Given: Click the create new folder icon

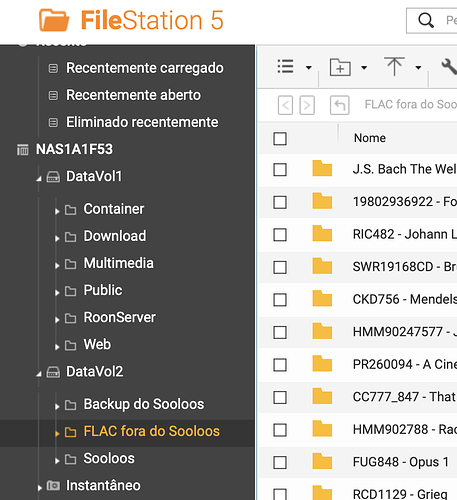Looking at the screenshot, I should 340,67.
